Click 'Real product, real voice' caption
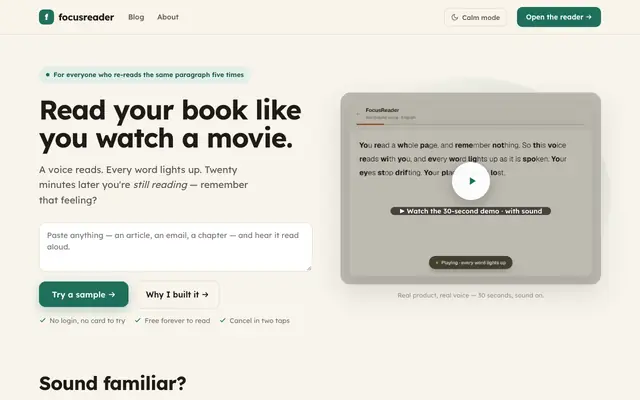 (471, 295)
